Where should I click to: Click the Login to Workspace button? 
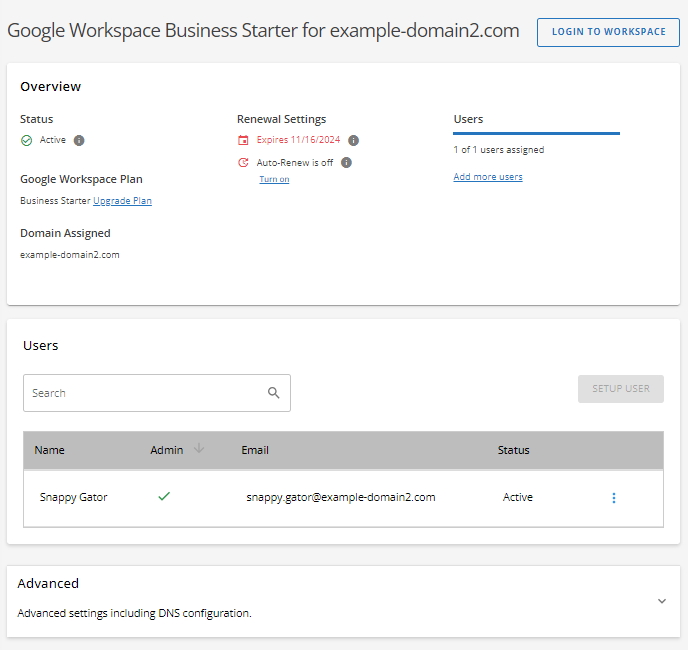tap(608, 32)
